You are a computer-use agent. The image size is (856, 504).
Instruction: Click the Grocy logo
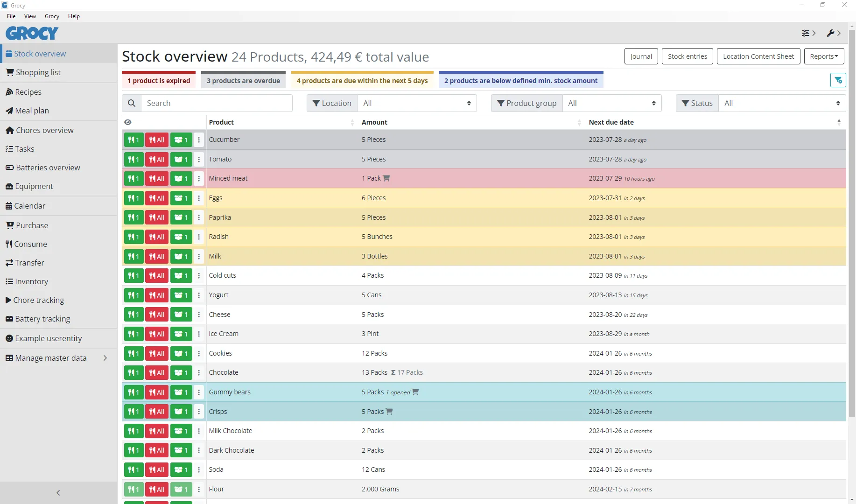pyautogui.click(x=32, y=33)
